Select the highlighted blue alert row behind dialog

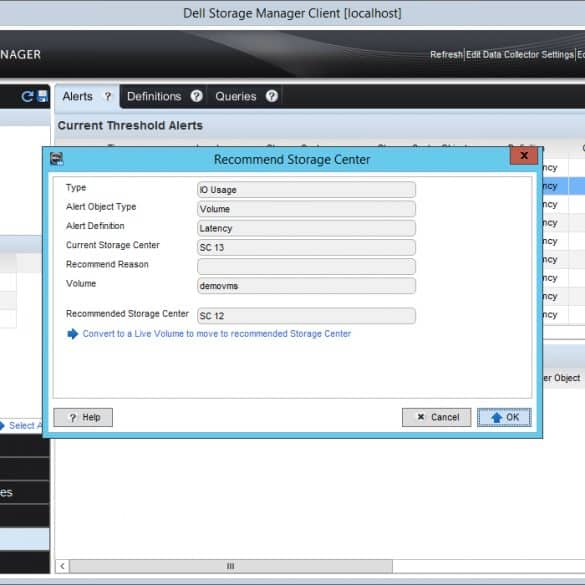click(x=564, y=186)
